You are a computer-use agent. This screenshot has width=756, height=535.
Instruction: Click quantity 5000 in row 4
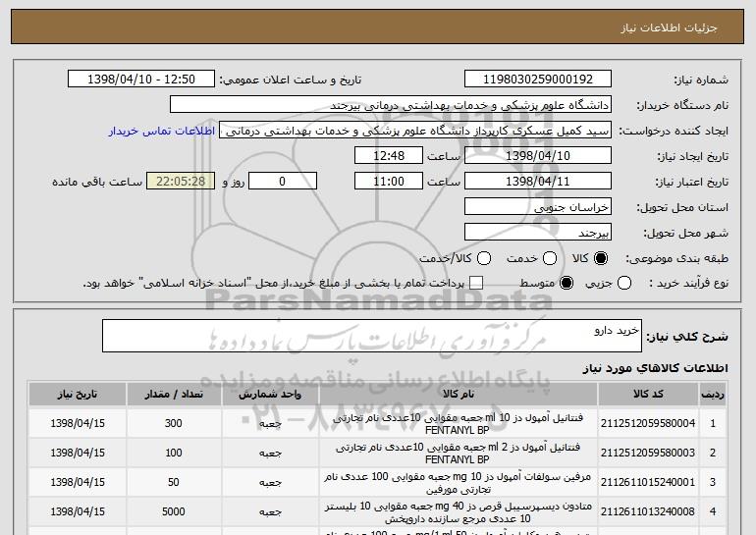[174, 511]
